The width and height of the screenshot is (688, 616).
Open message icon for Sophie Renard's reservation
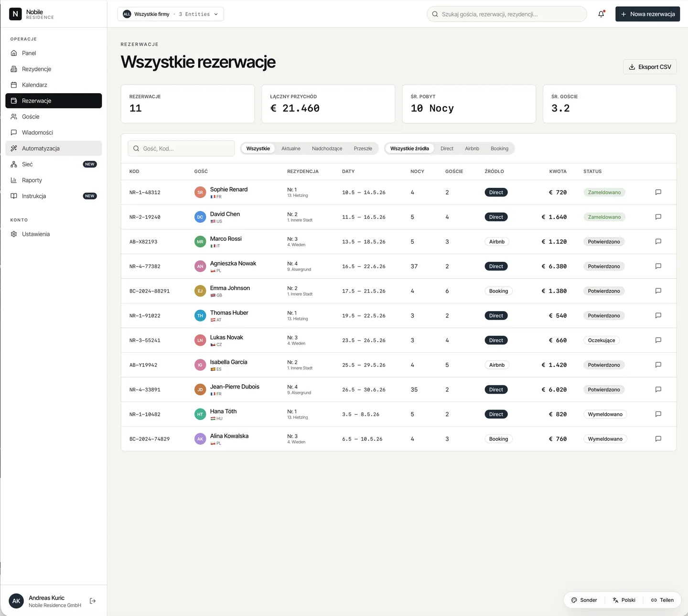[658, 192]
